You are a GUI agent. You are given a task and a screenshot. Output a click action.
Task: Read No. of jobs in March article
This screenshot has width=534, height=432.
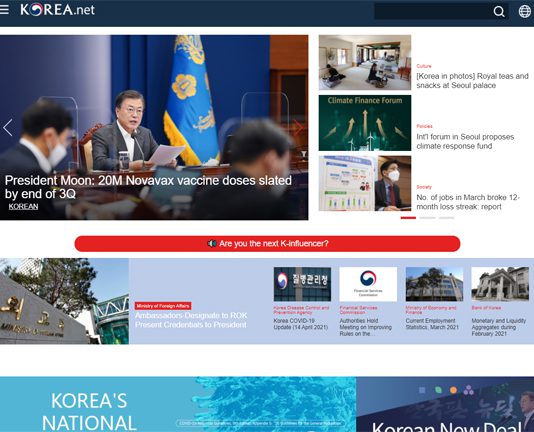(x=468, y=202)
